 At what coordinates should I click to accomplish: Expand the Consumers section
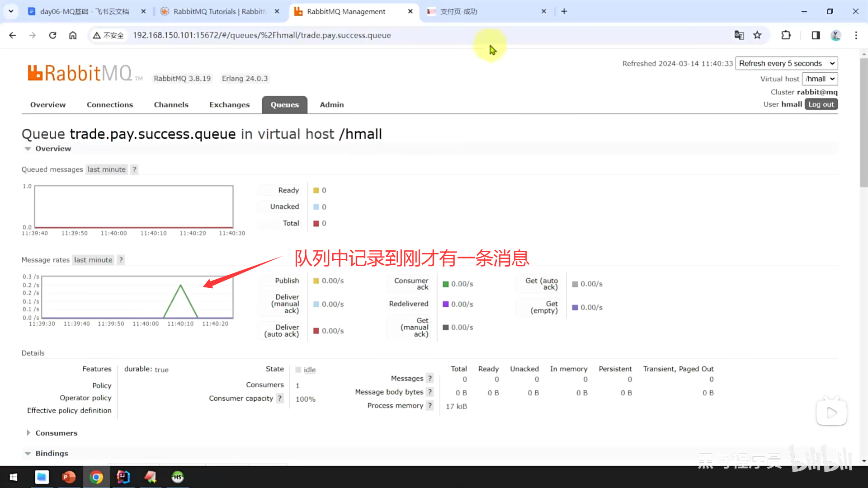pyautogui.click(x=56, y=433)
